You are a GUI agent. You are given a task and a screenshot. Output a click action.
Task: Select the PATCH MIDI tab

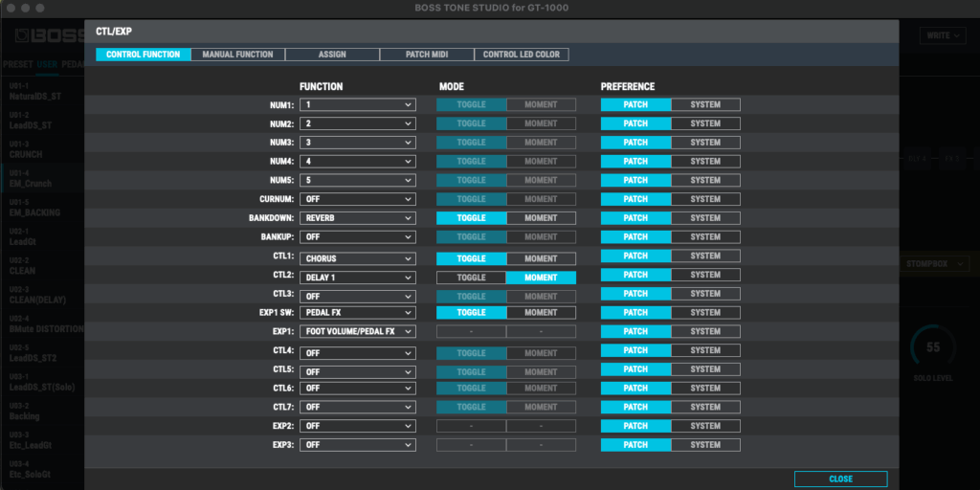tap(427, 55)
